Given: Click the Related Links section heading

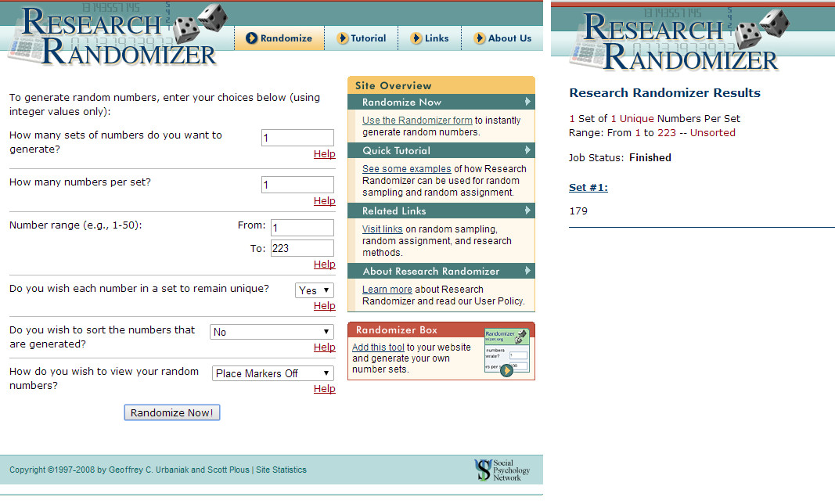Looking at the screenshot, I should coord(394,211).
